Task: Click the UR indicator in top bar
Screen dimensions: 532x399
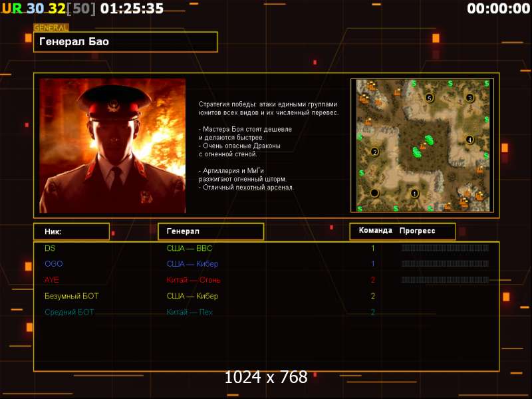Action: (12, 9)
